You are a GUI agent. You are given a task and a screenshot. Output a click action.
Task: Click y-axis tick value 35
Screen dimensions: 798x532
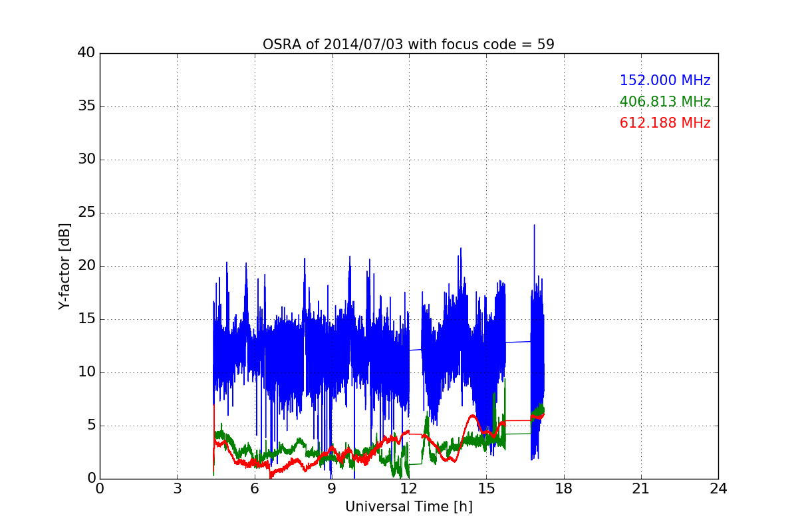coord(86,106)
